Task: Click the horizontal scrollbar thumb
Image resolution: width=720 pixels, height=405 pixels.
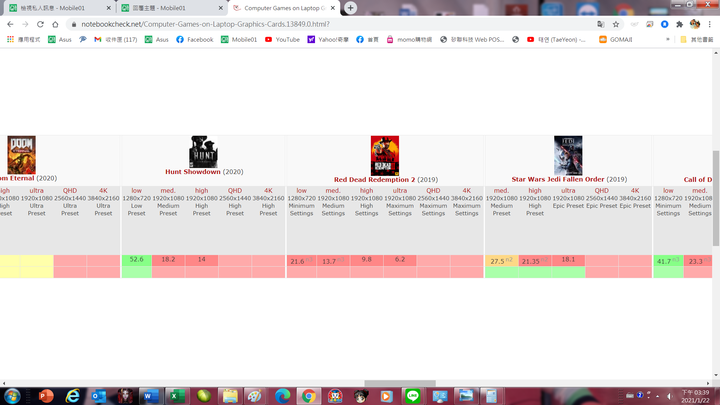Action: coord(400,383)
